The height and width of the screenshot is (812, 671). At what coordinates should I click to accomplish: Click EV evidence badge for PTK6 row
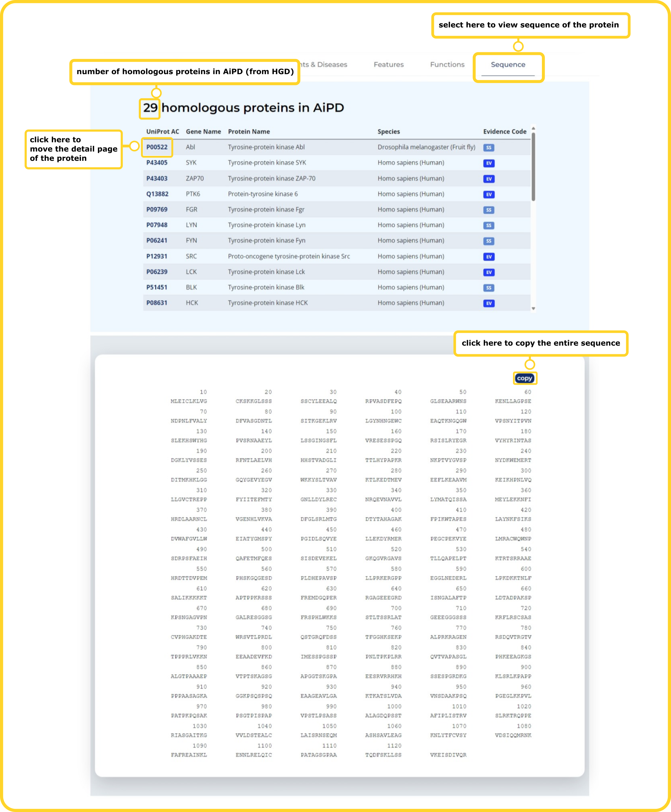[x=489, y=195]
